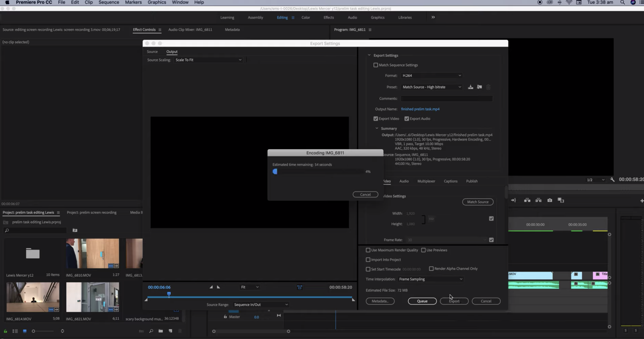Screen dimensions: 644x339
Task: Open the program monitor wrench settings
Action: 612,180
